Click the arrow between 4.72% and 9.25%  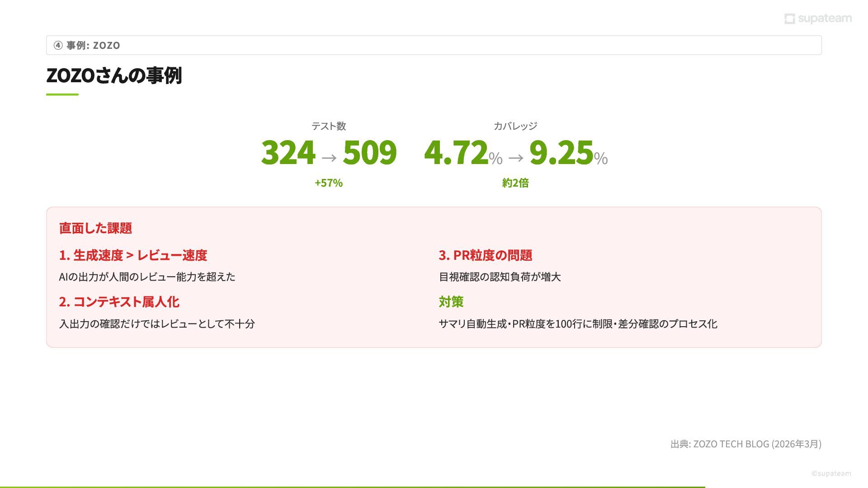point(516,158)
